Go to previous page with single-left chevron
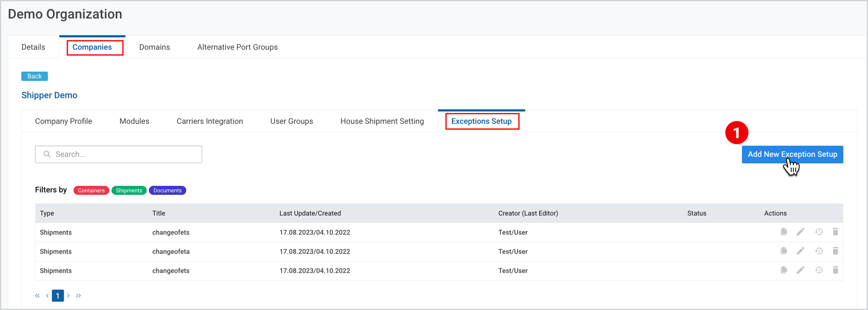Image resolution: width=868 pixels, height=310 pixels. pos(47,296)
